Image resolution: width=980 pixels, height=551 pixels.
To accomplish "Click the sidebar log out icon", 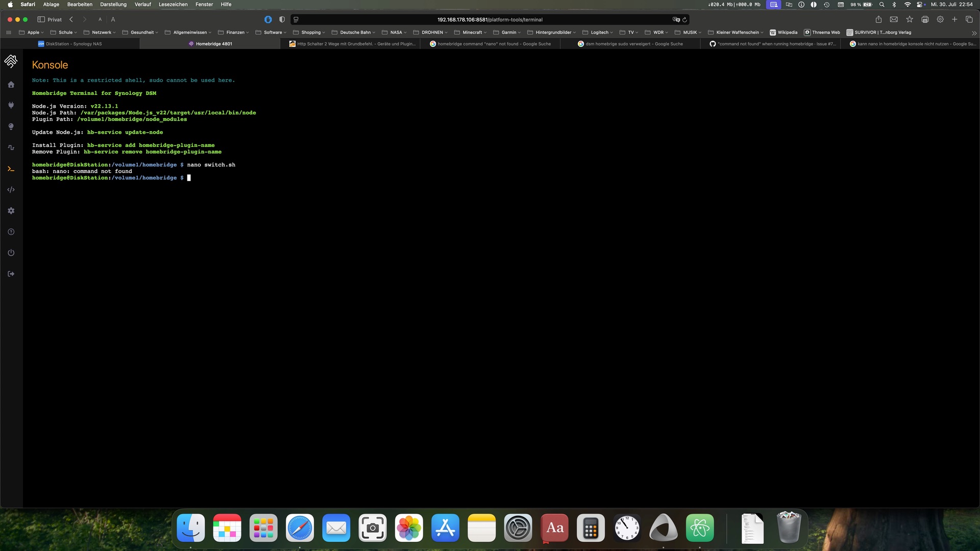I will [11, 274].
